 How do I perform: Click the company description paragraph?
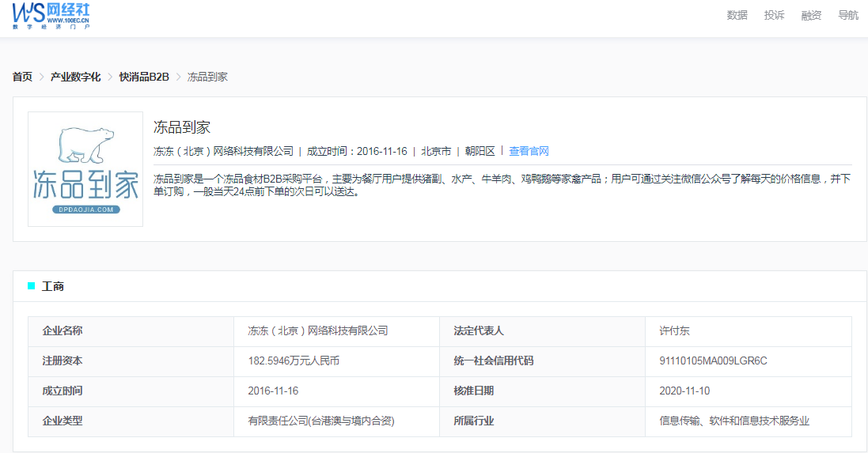(502, 185)
